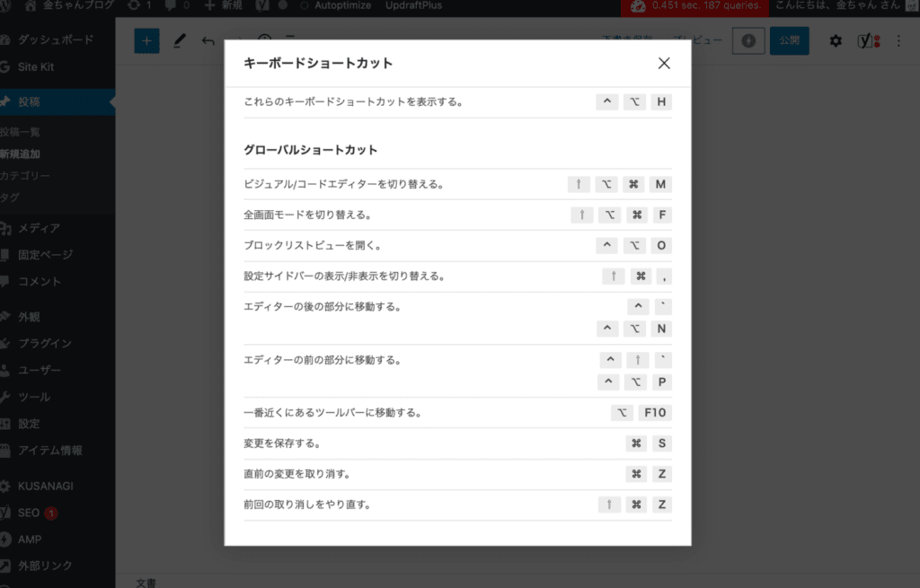Select the pencil tools icon
This screenshot has height=588, width=920.
point(180,41)
